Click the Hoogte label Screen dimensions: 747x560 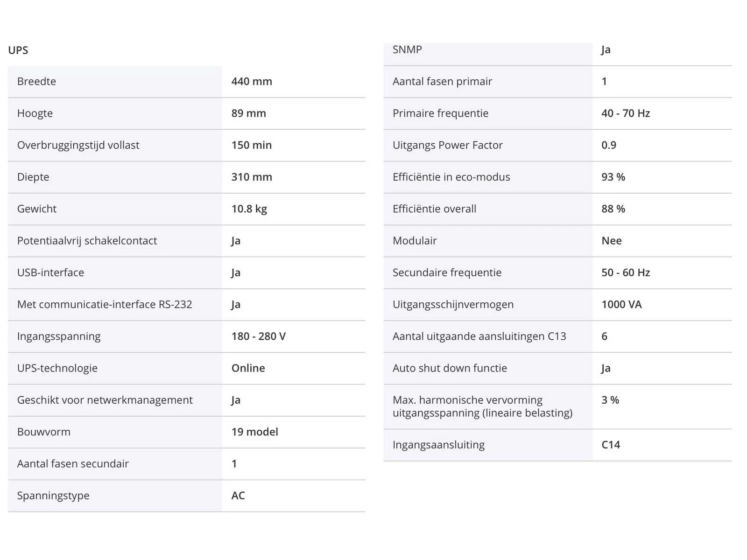[x=35, y=113]
